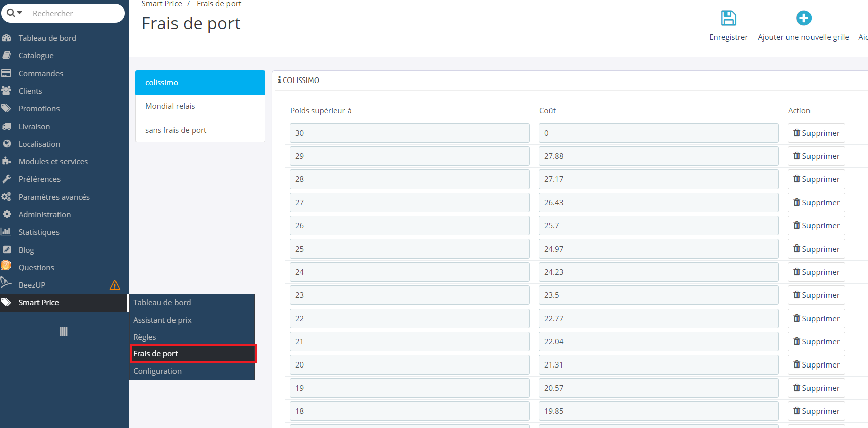Click trash icon in the weight 30 row
868x428 pixels.
[x=797, y=133]
